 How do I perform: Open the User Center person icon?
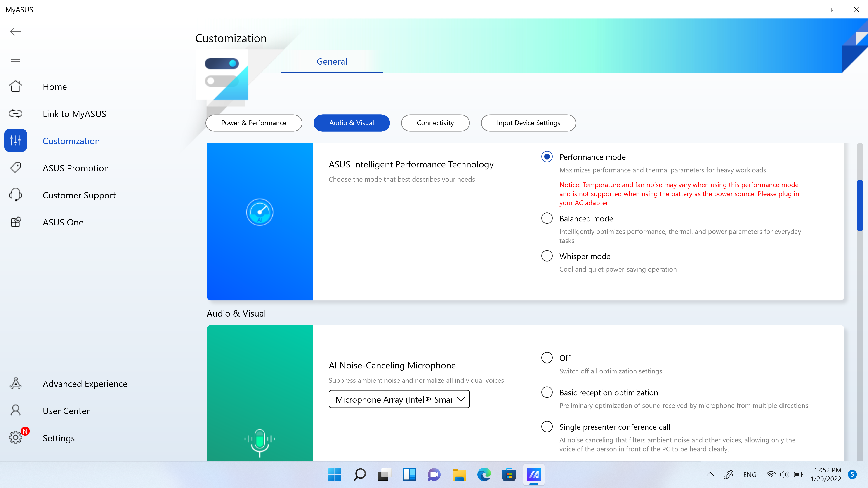(16, 410)
